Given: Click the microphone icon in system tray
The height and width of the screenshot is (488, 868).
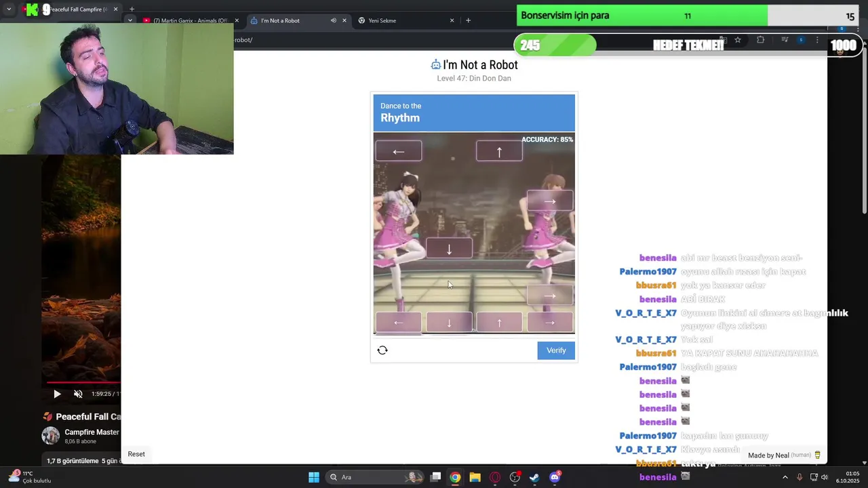Looking at the screenshot, I should 800,477.
